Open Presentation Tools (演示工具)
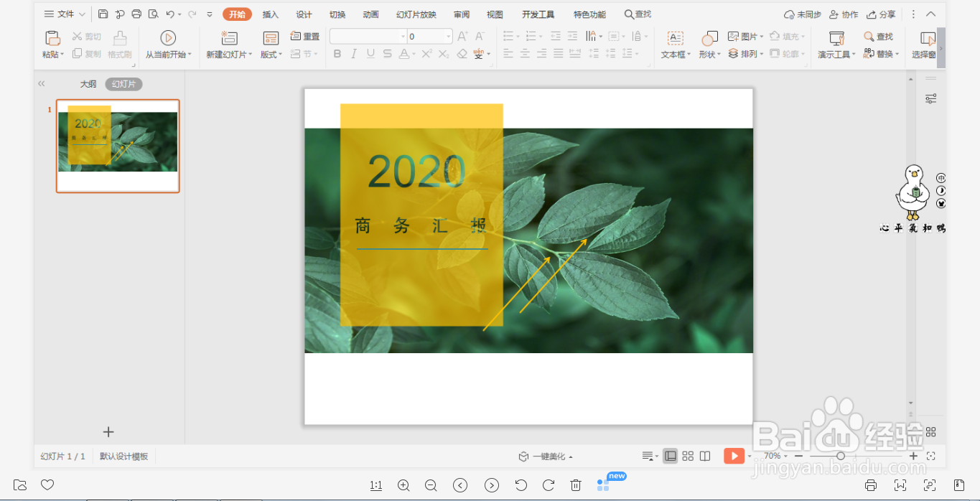The width and height of the screenshot is (980, 501). coord(836,45)
